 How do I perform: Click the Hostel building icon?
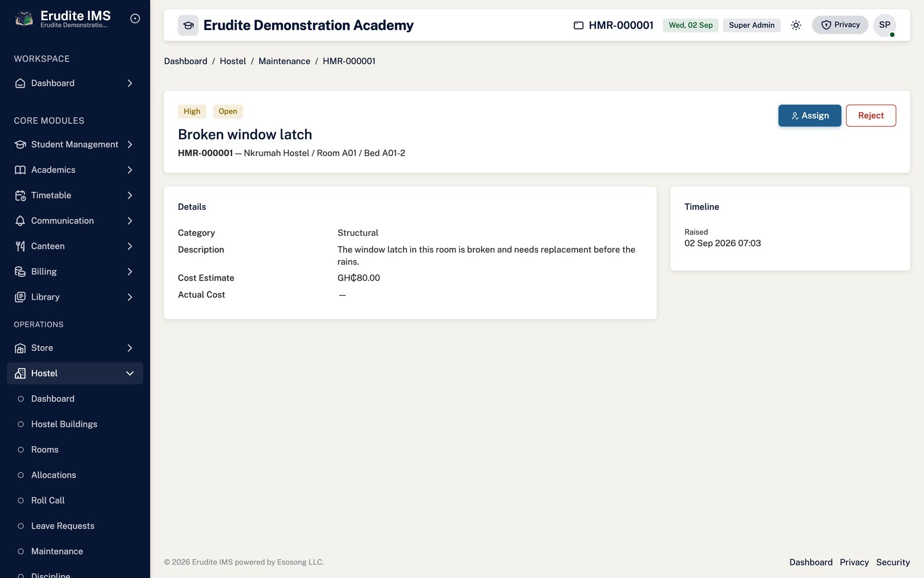click(20, 373)
